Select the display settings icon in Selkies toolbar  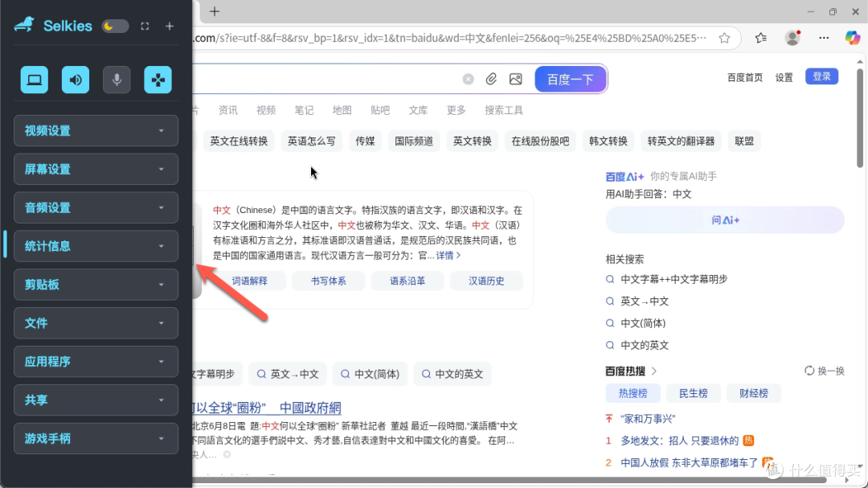[34, 80]
